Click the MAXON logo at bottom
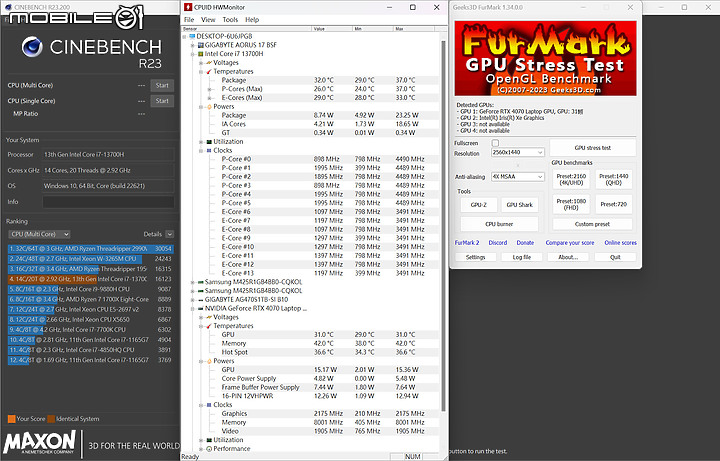720x461 pixels. pos(39,442)
